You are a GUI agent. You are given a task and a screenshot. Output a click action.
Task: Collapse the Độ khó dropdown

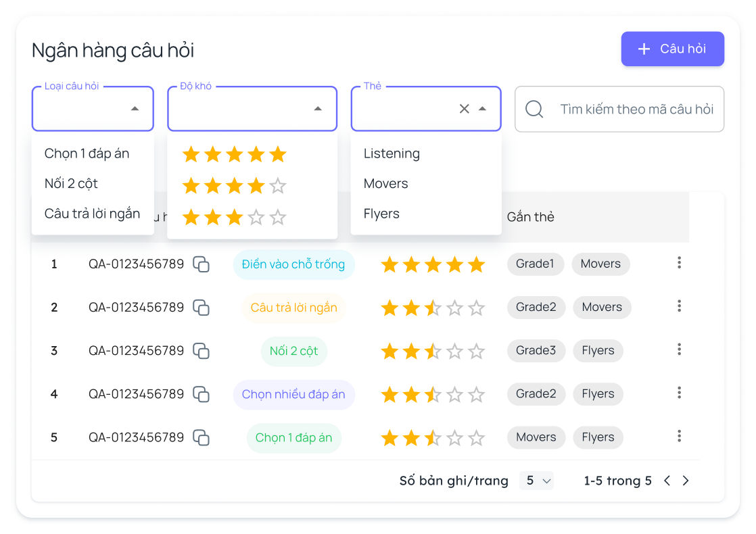coord(318,109)
